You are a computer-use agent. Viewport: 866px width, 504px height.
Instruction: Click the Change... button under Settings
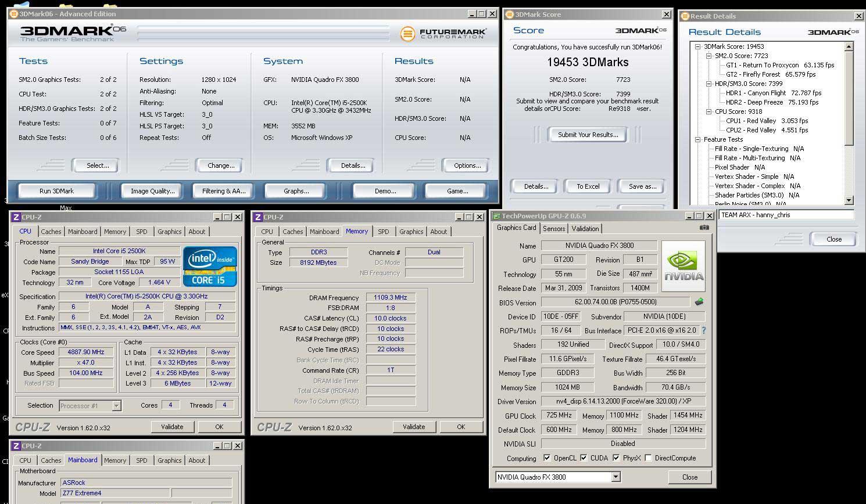pos(221,165)
